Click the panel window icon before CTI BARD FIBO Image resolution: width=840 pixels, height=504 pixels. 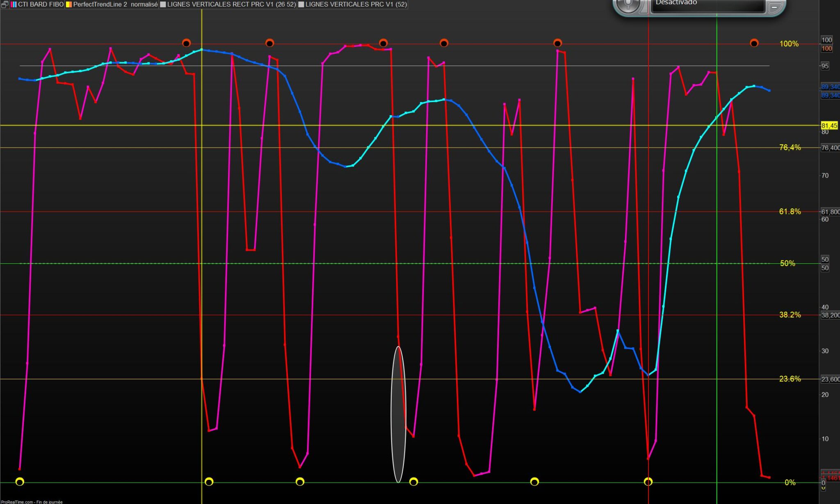tap(5, 5)
